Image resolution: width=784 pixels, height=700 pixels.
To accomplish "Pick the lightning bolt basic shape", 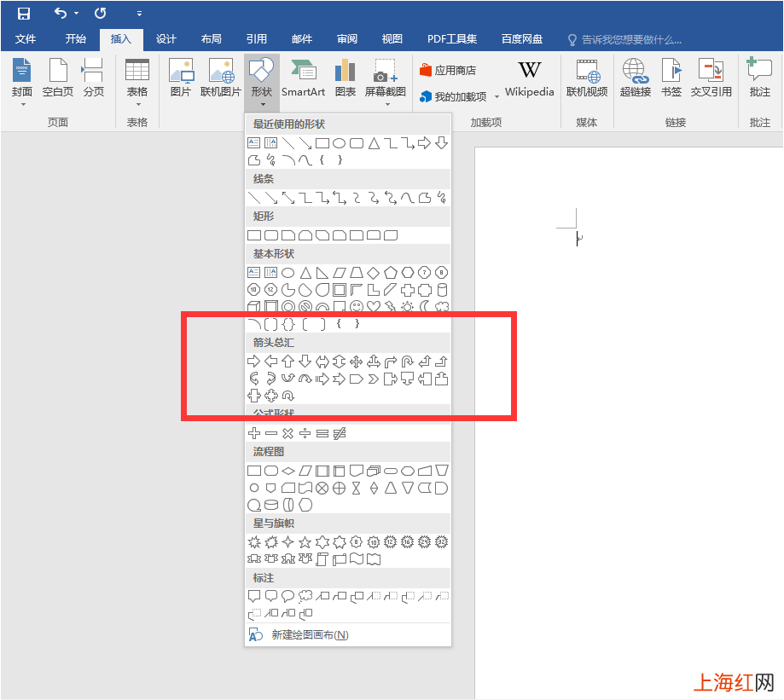I will (391, 306).
